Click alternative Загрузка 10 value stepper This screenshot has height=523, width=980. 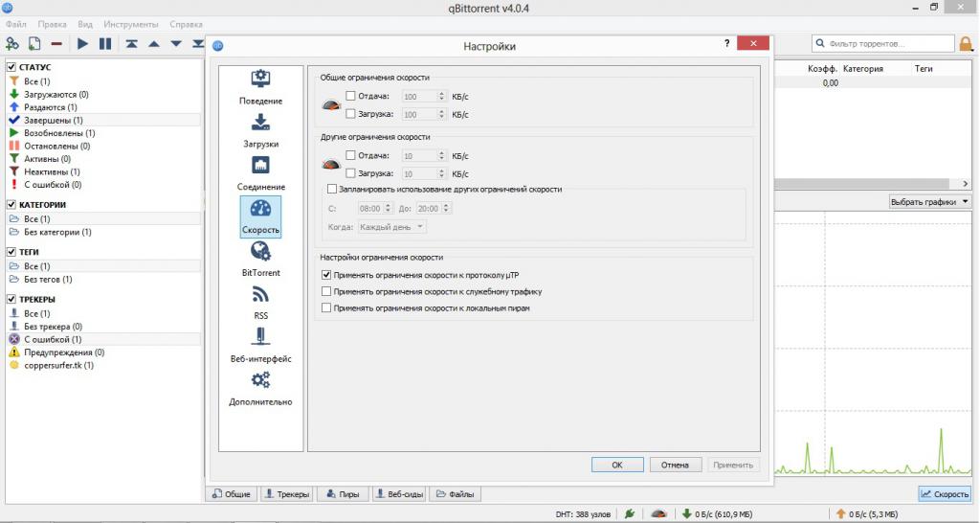tap(441, 174)
